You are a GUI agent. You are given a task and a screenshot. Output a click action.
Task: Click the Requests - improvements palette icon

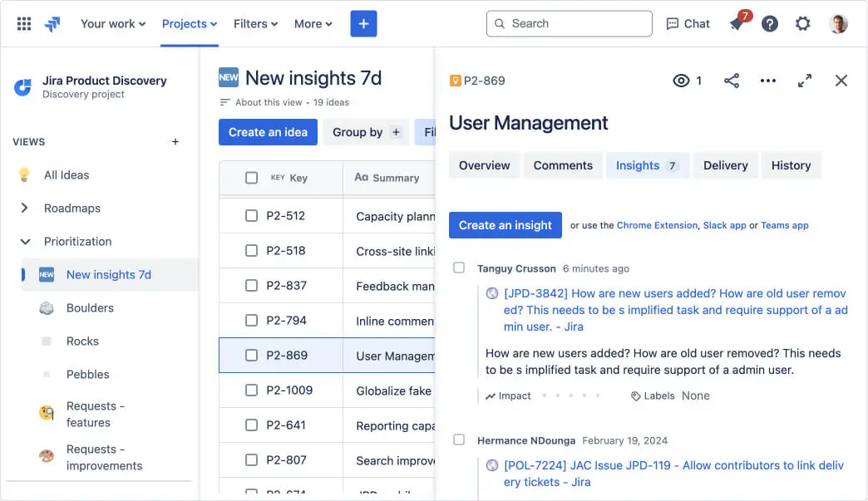tap(47, 455)
